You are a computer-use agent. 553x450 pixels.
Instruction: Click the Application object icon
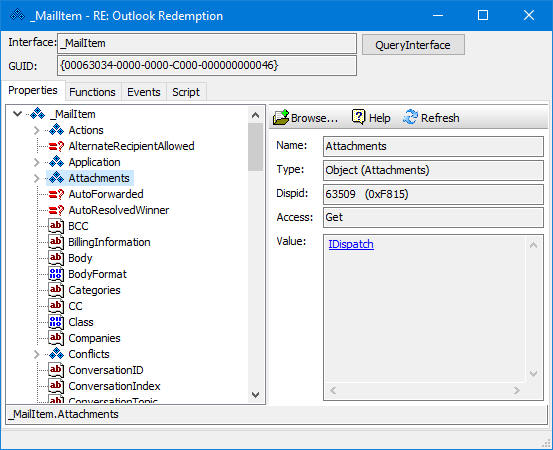56,162
